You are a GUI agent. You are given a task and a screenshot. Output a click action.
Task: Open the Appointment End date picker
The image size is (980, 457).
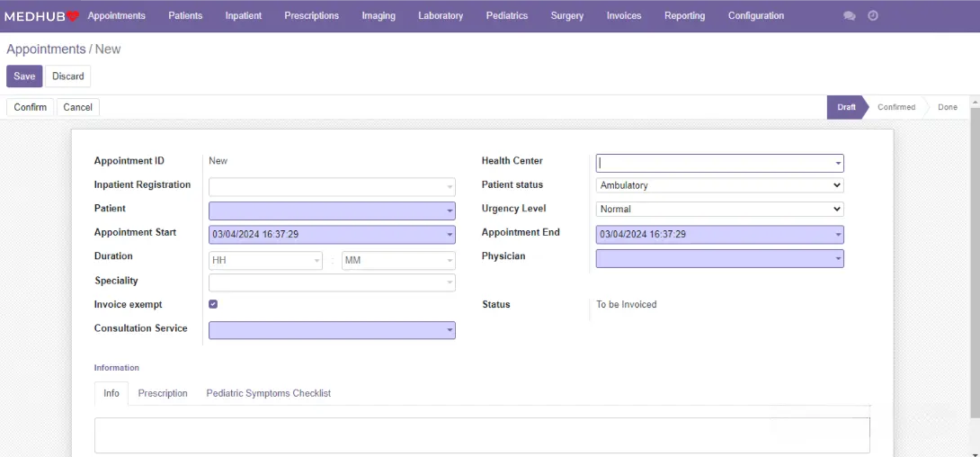719,235
